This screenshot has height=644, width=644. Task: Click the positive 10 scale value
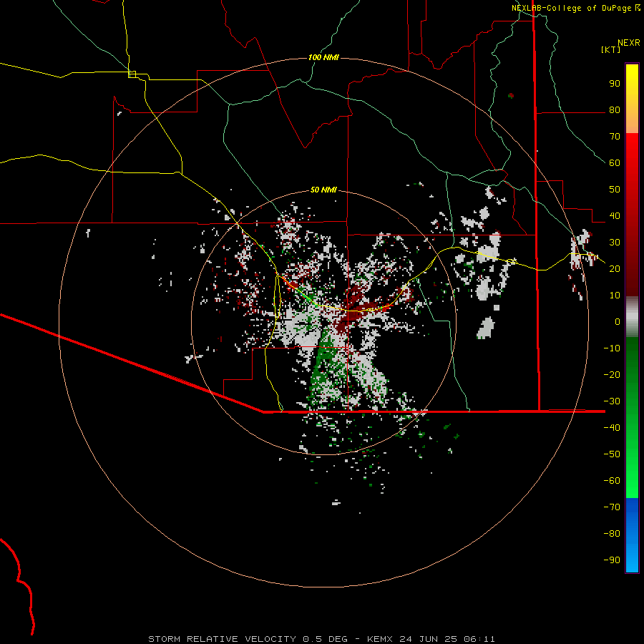(x=615, y=296)
